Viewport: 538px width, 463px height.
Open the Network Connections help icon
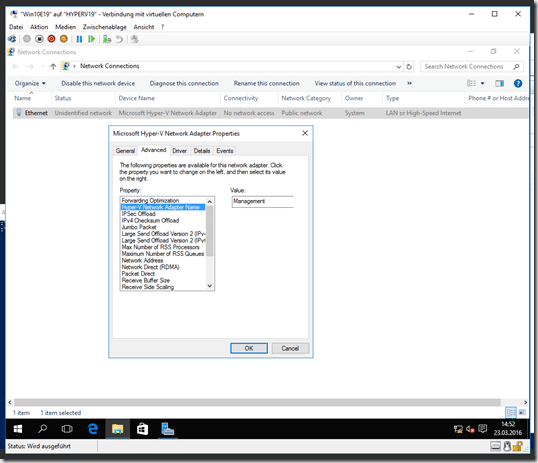pos(518,83)
